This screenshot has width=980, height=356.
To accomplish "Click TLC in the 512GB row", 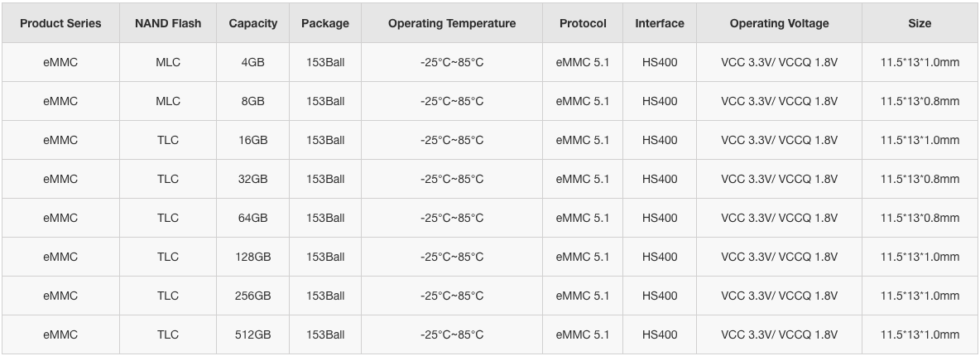I will click(x=168, y=334).
